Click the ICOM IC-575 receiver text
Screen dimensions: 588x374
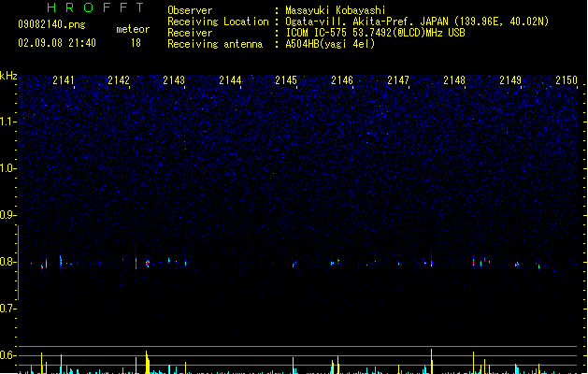[x=375, y=33]
